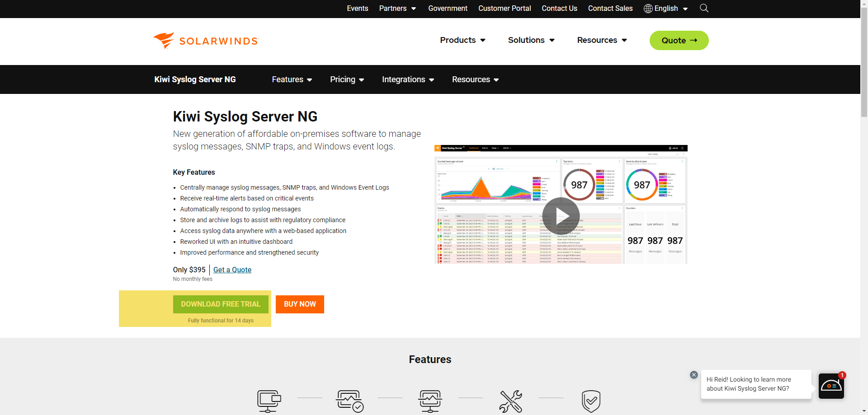Click the "Kiwi Syslog Server NG" page heading
This screenshot has width=868, height=415.
[x=245, y=117]
